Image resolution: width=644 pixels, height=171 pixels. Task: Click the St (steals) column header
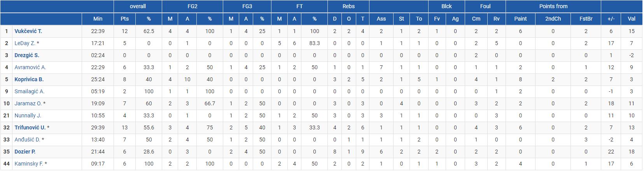click(401, 19)
